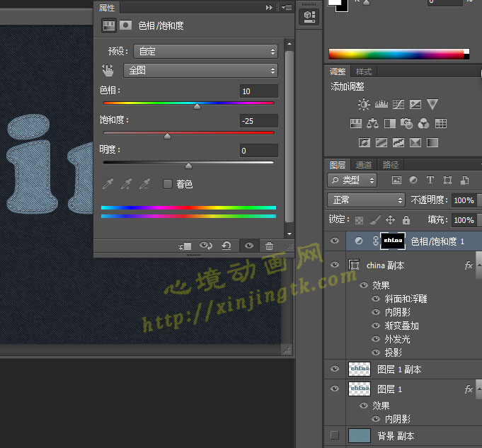Clip adjustment to the layer below
Screen dimensions: 482x448
pyautogui.click(x=185, y=246)
